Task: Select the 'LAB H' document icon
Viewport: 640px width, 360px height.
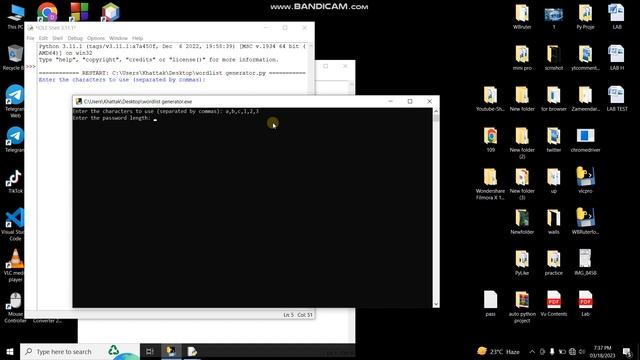Action: point(616,58)
